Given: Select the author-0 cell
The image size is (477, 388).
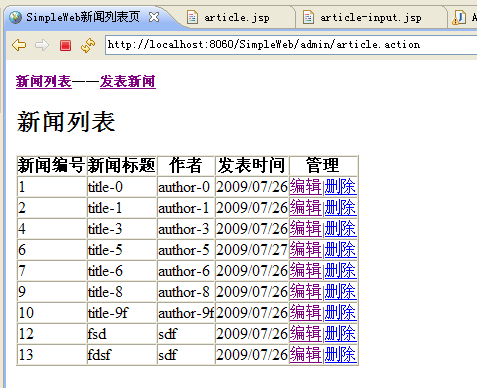Looking at the screenshot, I should (186, 187).
